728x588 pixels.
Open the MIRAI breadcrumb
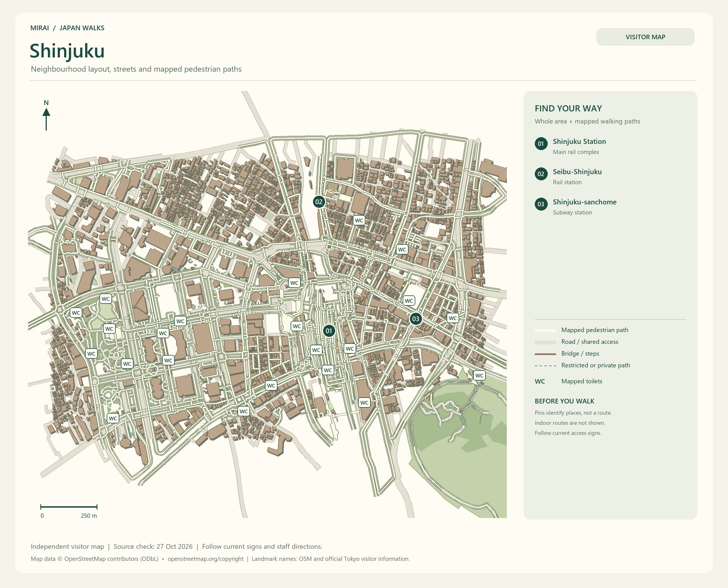tap(40, 28)
